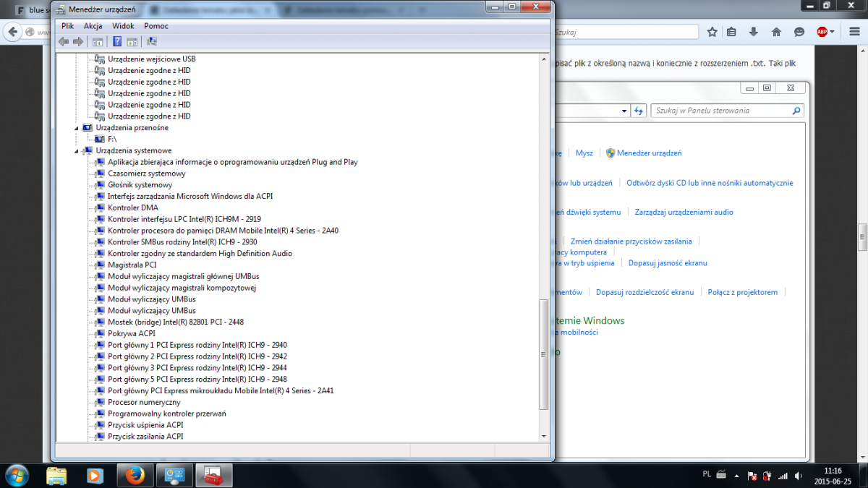Show hidden tray icons arrow
This screenshot has height=488, width=868.
pos(738,477)
